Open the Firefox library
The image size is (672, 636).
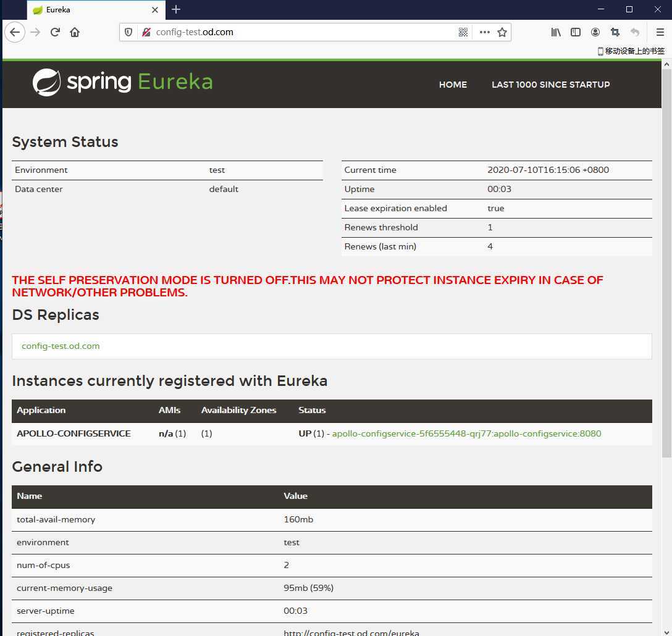coord(556,32)
